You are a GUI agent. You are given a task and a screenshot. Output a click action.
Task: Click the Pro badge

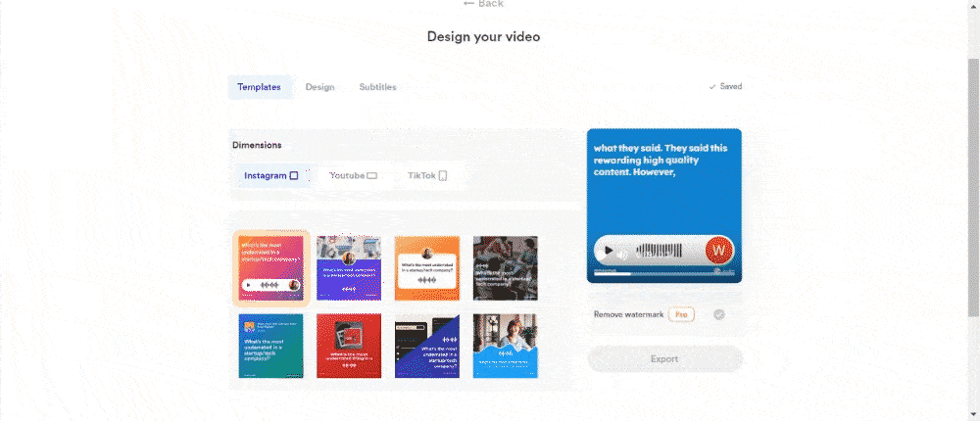(x=681, y=315)
